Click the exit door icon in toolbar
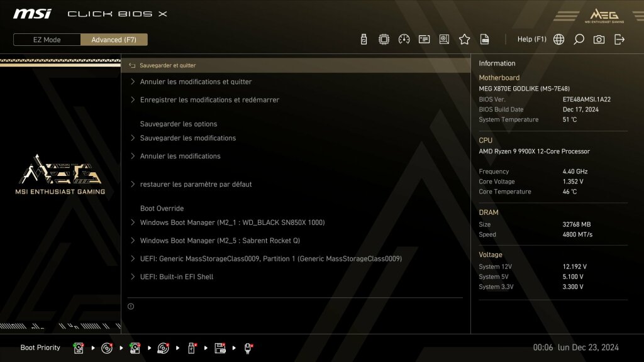Image resolution: width=644 pixels, height=362 pixels. pyautogui.click(x=619, y=40)
